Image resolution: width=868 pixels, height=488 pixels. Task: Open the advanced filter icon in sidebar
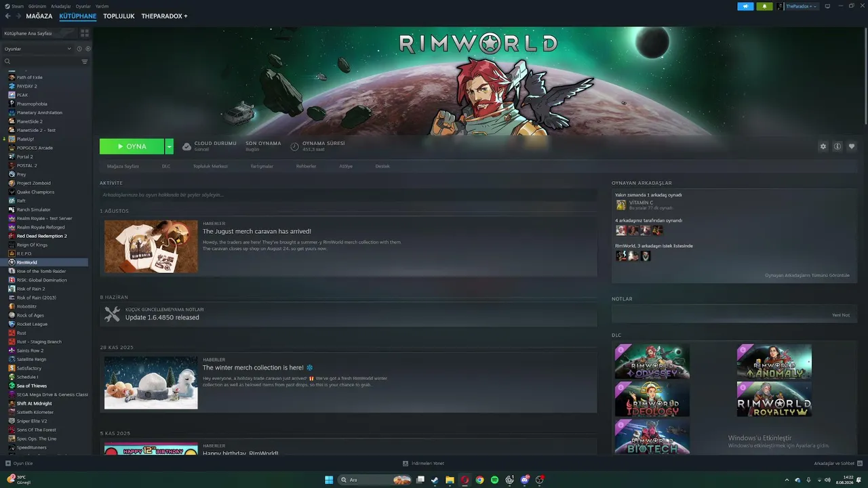[x=85, y=62]
